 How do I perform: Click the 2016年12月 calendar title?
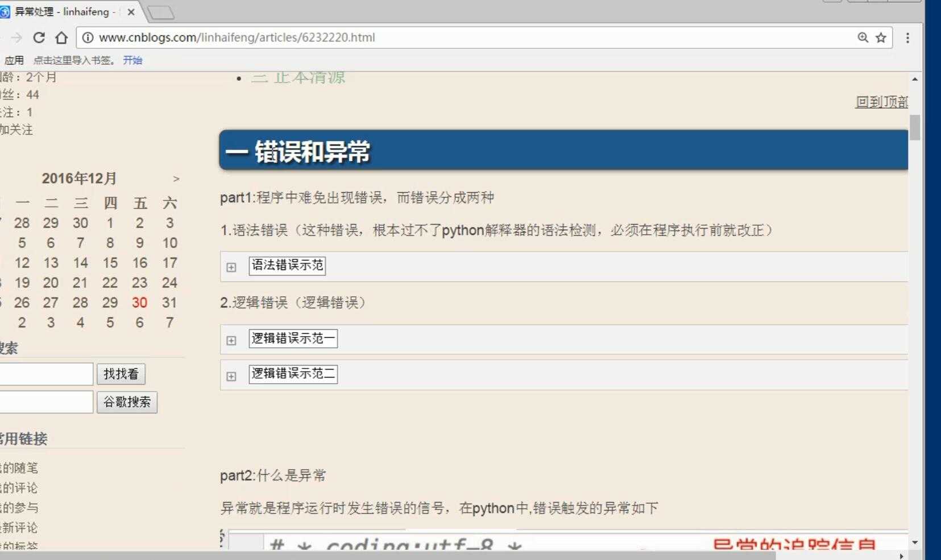pyautogui.click(x=79, y=179)
